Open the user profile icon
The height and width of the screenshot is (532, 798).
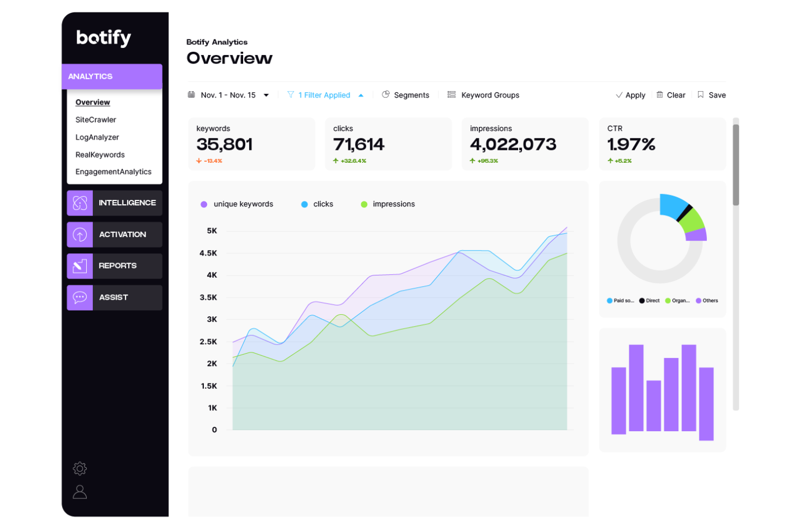pos(80,492)
